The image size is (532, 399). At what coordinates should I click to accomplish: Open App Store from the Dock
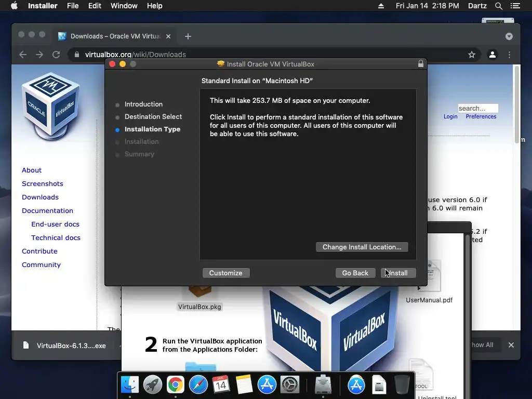(x=267, y=385)
